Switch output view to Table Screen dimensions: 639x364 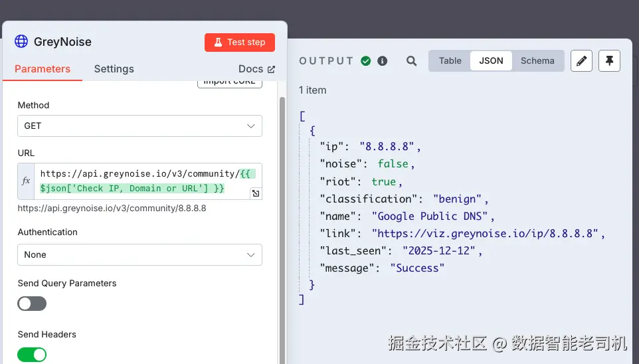click(450, 60)
